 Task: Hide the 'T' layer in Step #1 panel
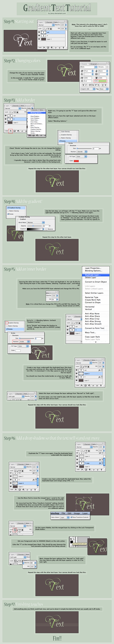coord(39,36)
